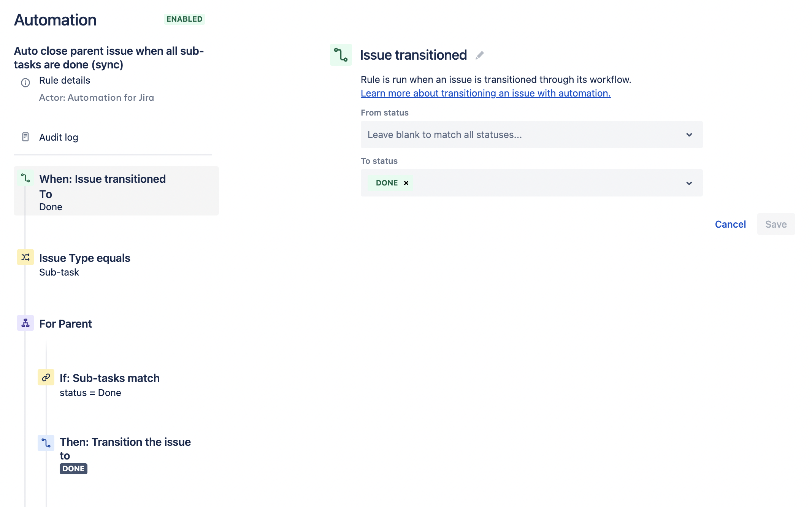Image resolution: width=812 pixels, height=507 pixels.
Task: Click the Rule details info icon
Action: [25, 83]
